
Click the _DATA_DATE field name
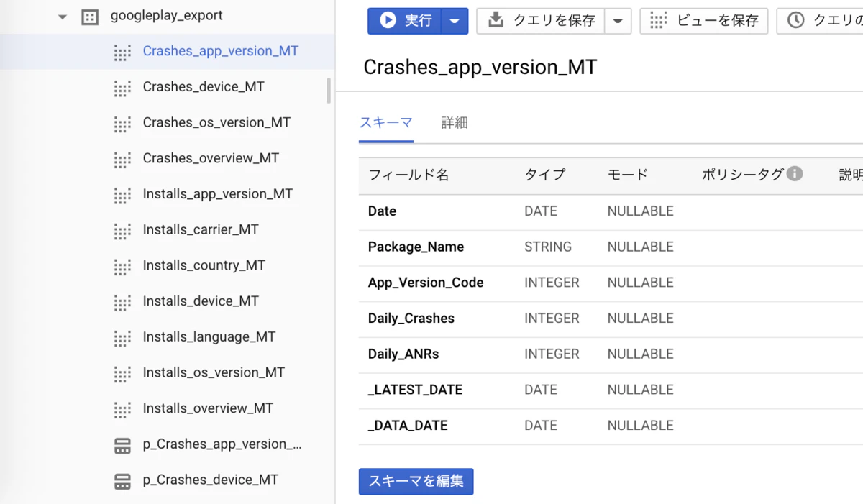pyautogui.click(x=408, y=426)
